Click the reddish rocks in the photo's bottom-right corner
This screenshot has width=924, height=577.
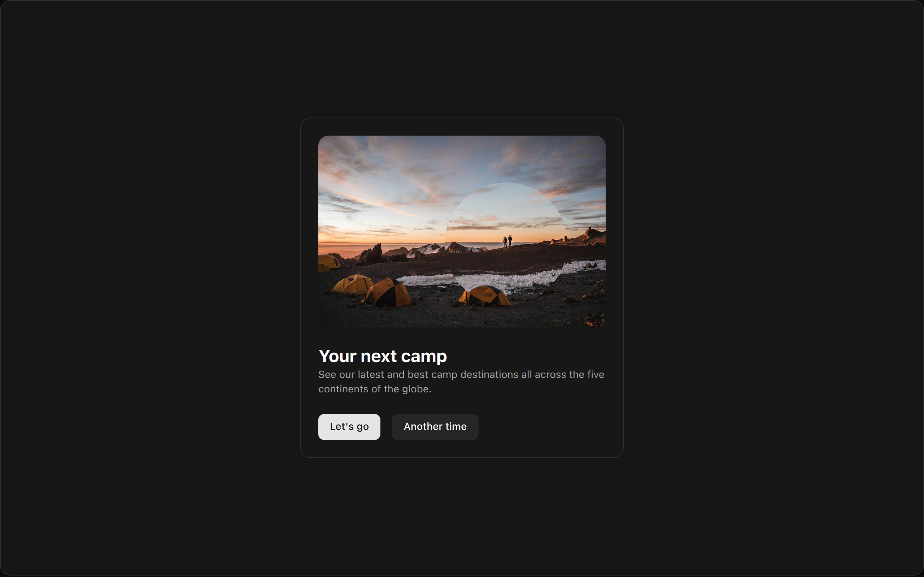pyautogui.click(x=594, y=320)
